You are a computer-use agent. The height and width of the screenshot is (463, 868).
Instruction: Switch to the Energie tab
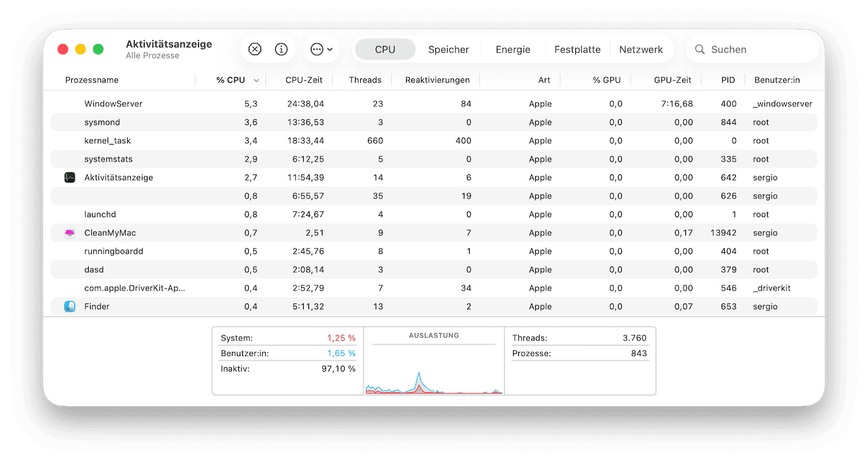click(512, 49)
